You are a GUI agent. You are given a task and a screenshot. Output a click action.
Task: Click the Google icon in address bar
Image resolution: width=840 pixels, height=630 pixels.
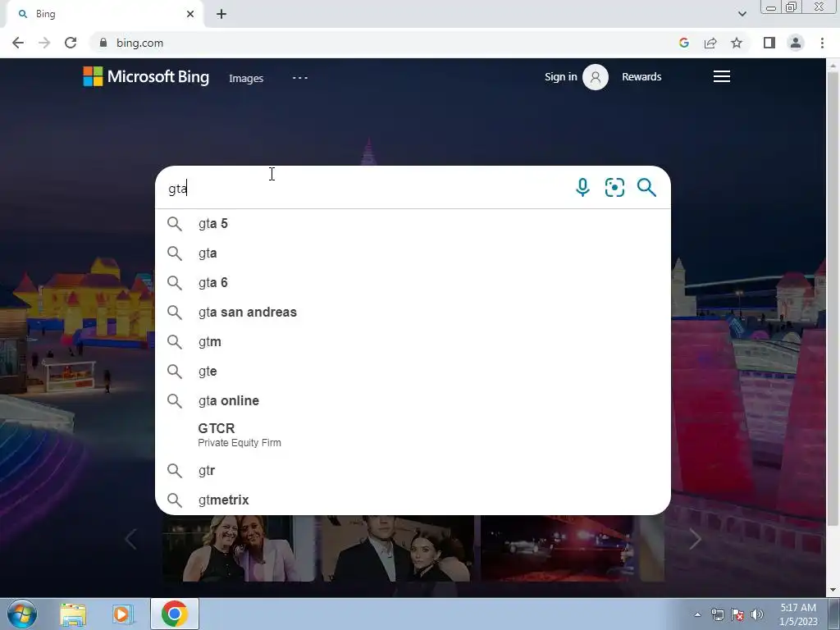[x=683, y=43]
